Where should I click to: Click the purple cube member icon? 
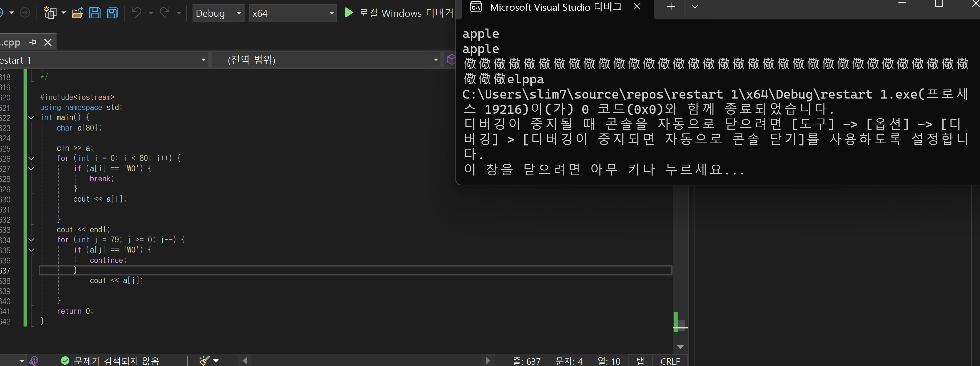coord(451,60)
